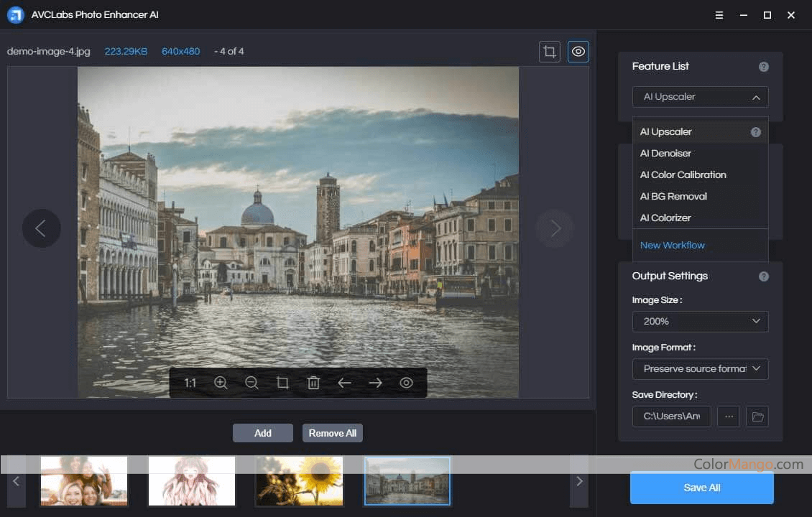812x517 pixels.
Task: Click the Save All button
Action: coord(701,488)
